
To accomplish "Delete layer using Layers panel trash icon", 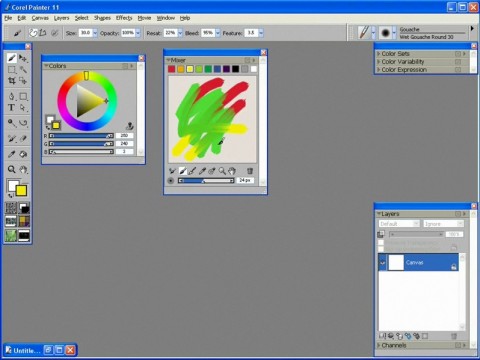I will point(454,336).
